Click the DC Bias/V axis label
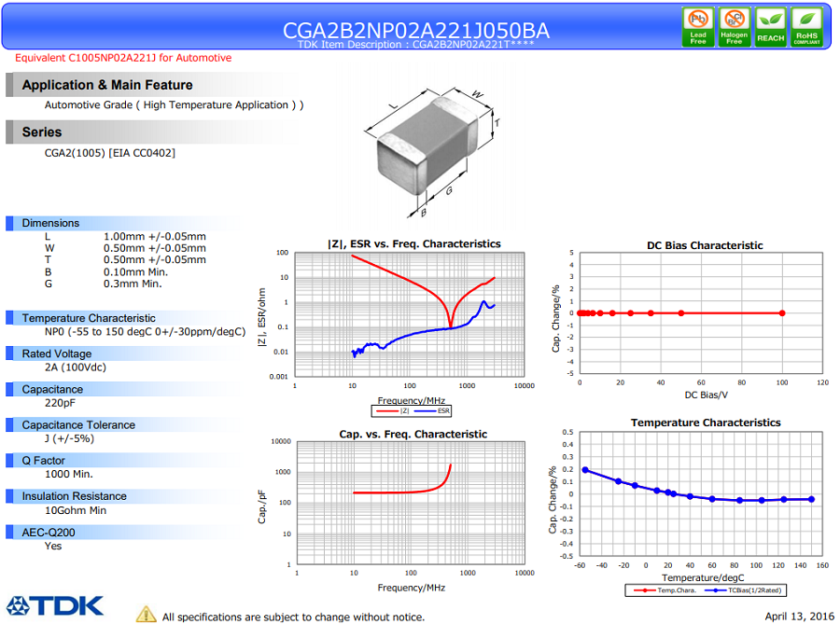Viewport: 840px width, 624px height. pos(707,395)
